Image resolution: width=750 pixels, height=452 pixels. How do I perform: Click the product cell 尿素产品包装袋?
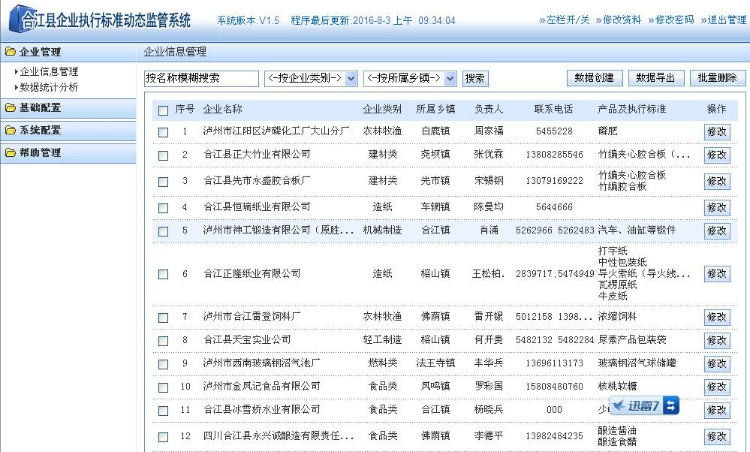[632, 340]
